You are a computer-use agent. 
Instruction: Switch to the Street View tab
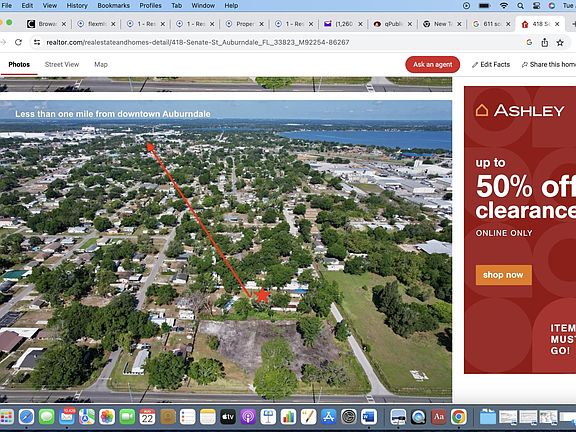(62, 64)
